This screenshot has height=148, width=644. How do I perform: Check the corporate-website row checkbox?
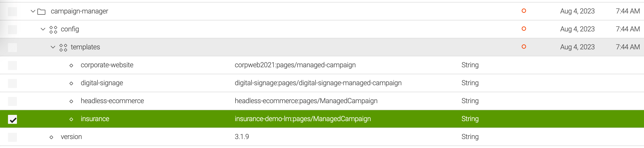tap(12, 66)
